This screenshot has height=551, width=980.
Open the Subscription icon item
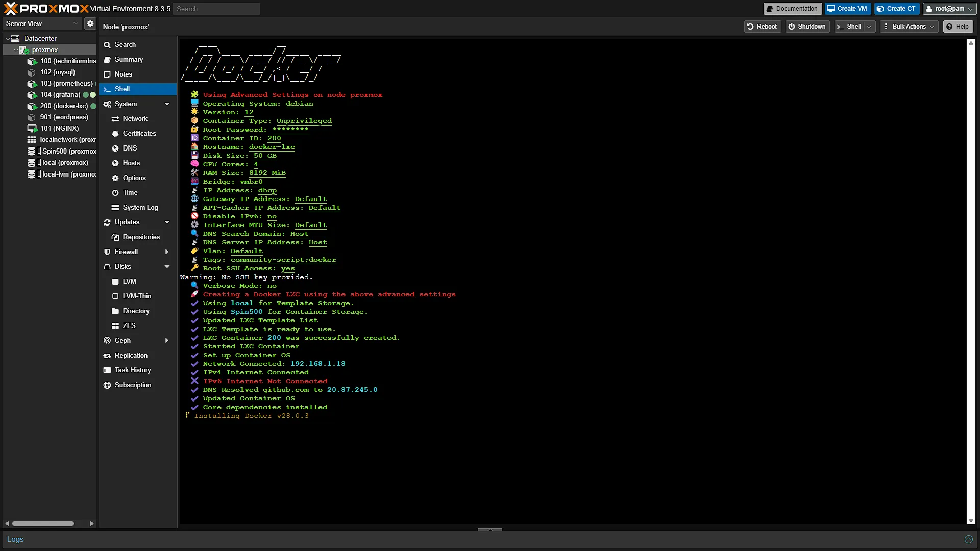[107, 385]
